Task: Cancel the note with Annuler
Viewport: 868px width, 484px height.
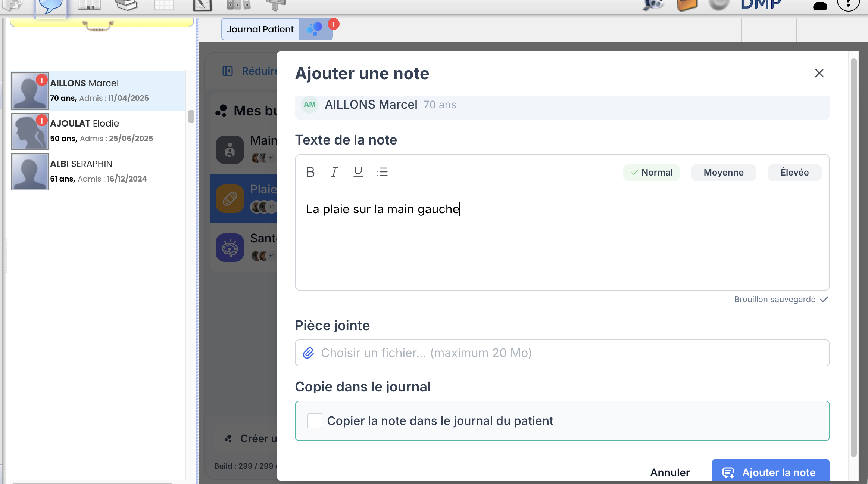Action: (x=670, y=472)
